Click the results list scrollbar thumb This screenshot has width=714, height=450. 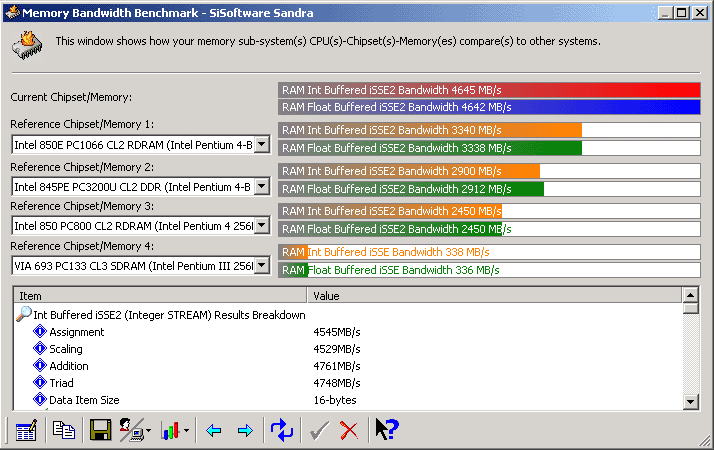pos(691,309)
